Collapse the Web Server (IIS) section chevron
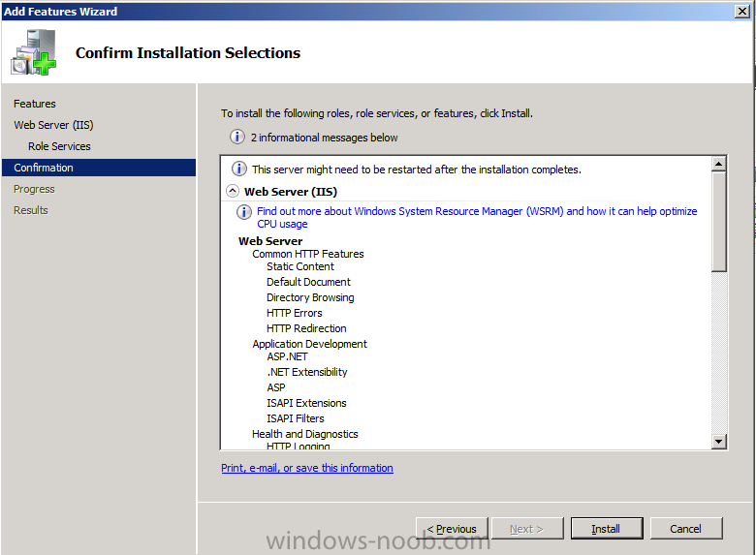The width and height of the screenshot is (756, 555). pos(233,191)
